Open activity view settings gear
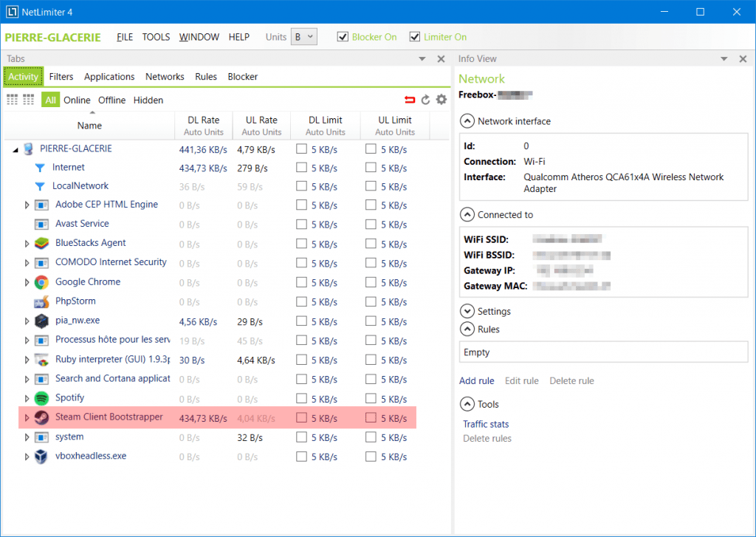This screenshot has height=537, width=756. pos(441,100)
